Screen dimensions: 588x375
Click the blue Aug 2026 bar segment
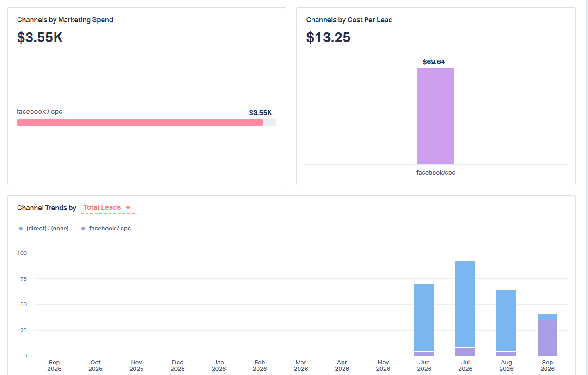click(x=506, y=321)
